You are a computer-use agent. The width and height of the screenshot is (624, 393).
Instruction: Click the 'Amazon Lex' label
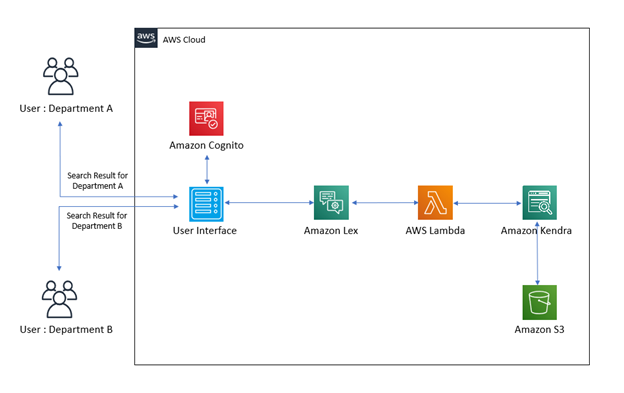[331, 230]
